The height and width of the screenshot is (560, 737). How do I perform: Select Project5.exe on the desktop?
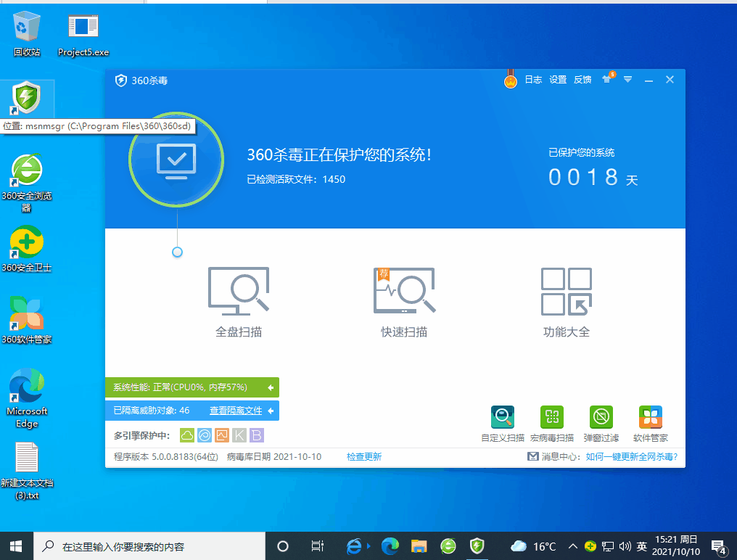(x=83, y=36)
